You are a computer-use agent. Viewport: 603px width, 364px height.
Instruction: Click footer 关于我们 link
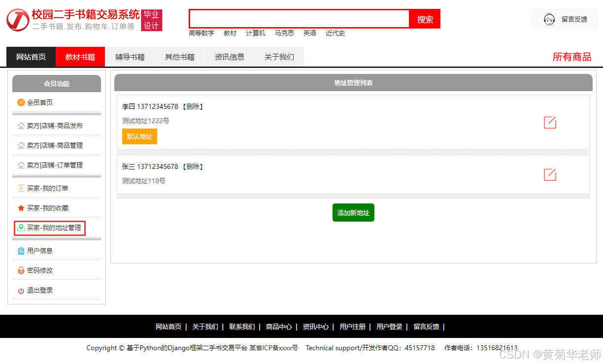[x=205, y=327]
